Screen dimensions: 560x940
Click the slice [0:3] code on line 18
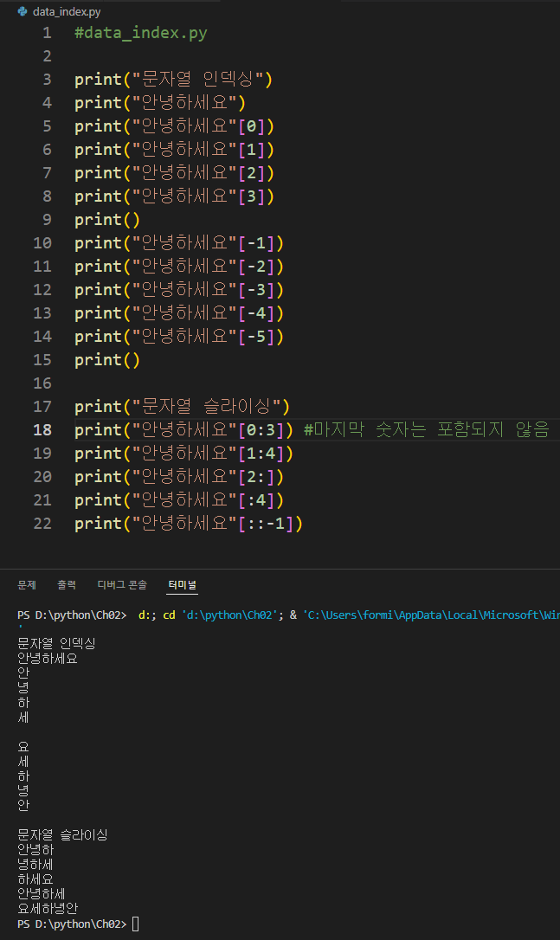(x=261, y=430)
